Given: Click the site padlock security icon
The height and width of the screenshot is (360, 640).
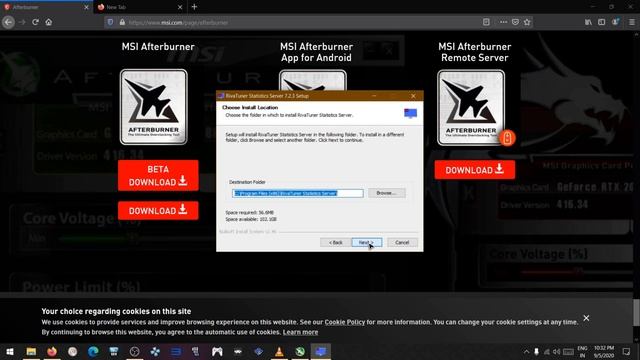Looking at the screenshot, I should 122,22.
